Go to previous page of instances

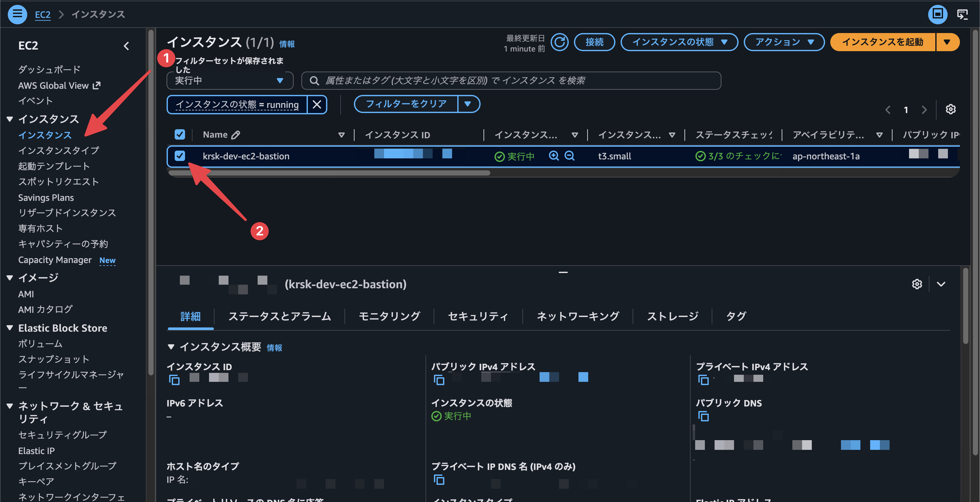click(888, 110)
